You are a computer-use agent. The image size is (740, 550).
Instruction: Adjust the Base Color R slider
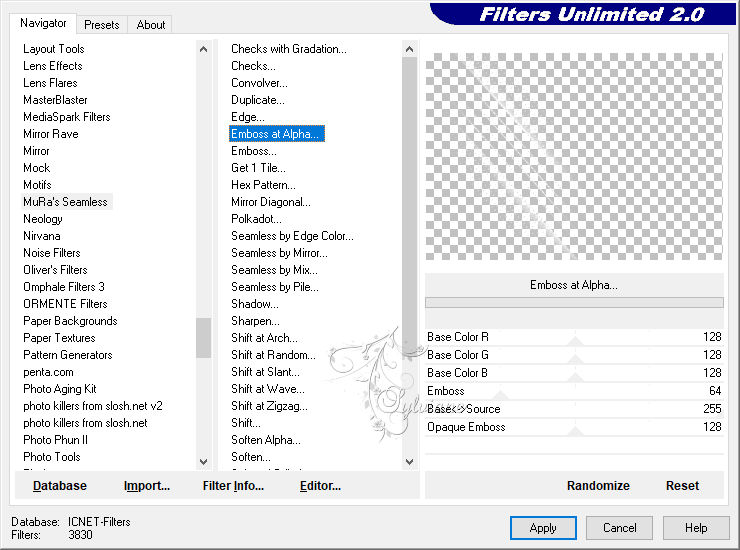574,337
